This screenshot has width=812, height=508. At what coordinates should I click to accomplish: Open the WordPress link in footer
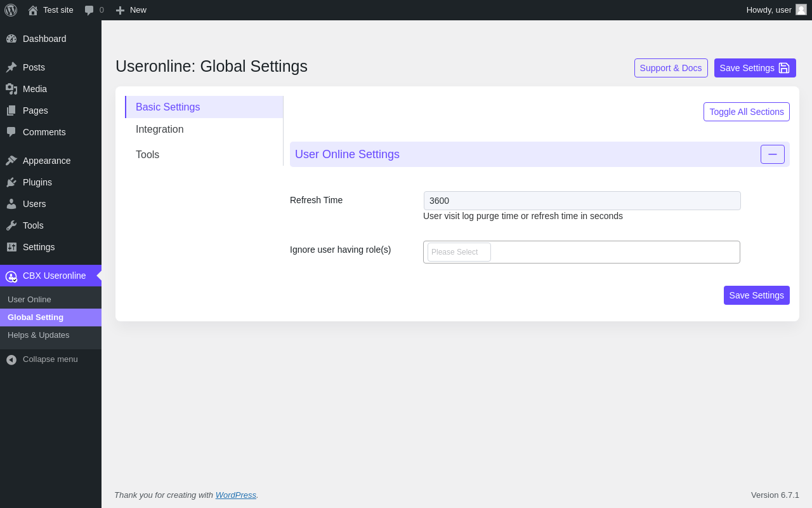coord(236,495)
